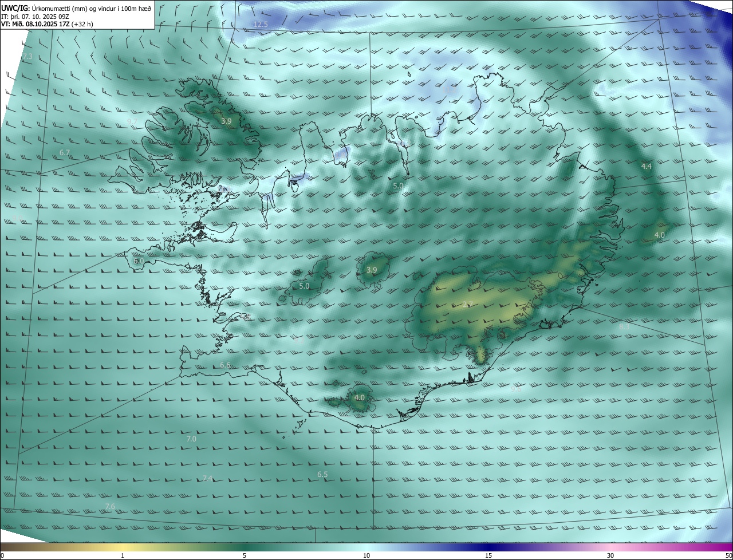Click the title text 'Úrkomumætti (mm) og vindur í 100m hæð'
The height and width of the screenshot is (560, 733).
92,8
